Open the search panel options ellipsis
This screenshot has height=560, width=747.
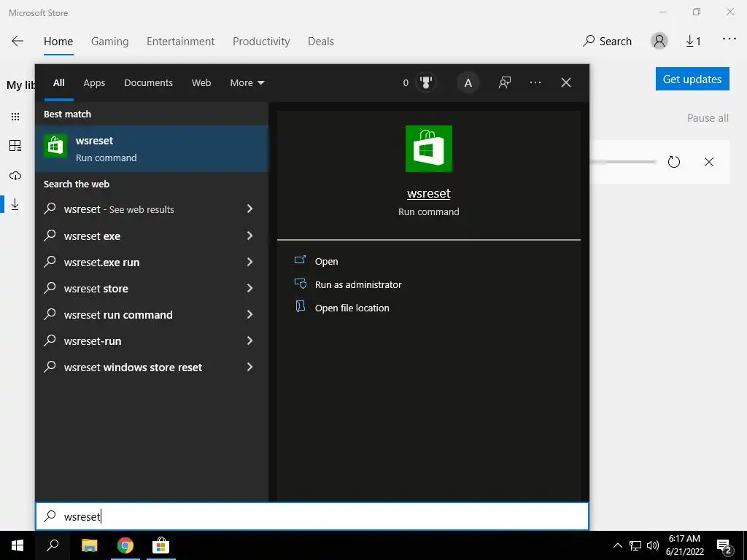pyautogui.click(x=535, y=82)
